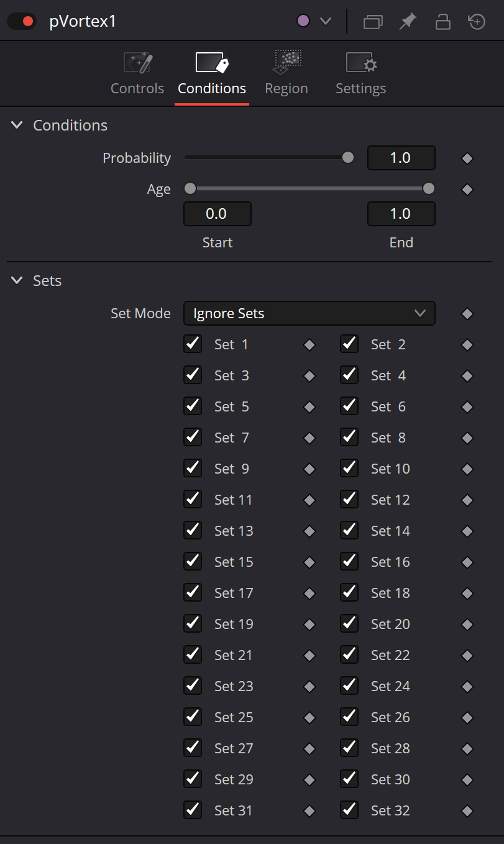Click the Set 2 keyframe diamond
This screenshot has height=844, width=504.
pos(467,345)
